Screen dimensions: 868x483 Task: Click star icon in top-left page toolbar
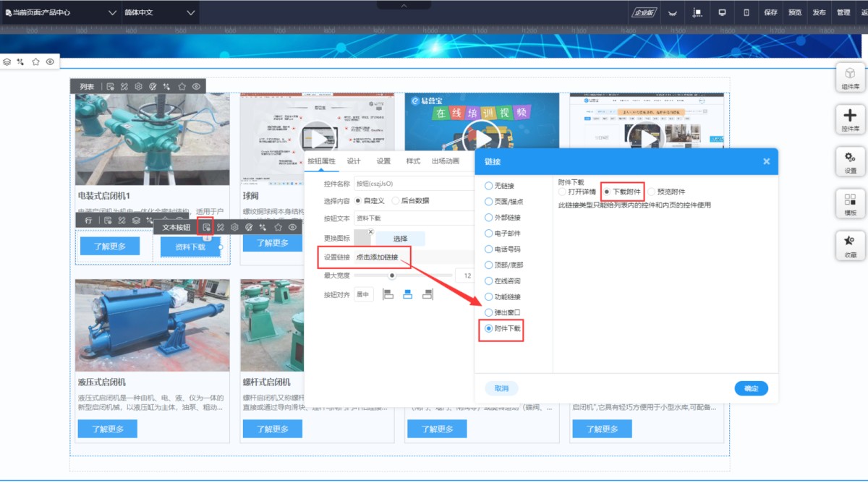(35, 62)
